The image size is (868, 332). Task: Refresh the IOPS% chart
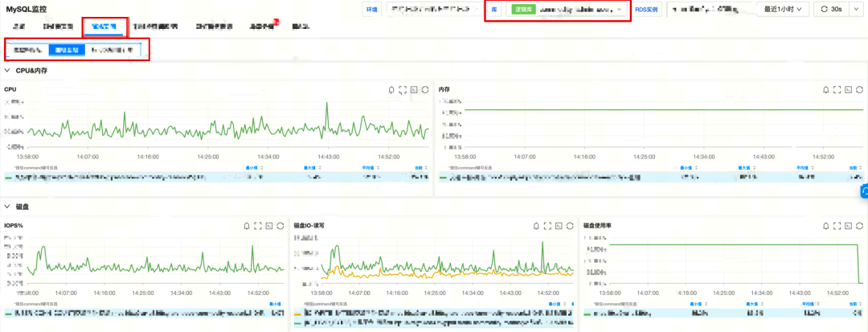pos(280,226)
